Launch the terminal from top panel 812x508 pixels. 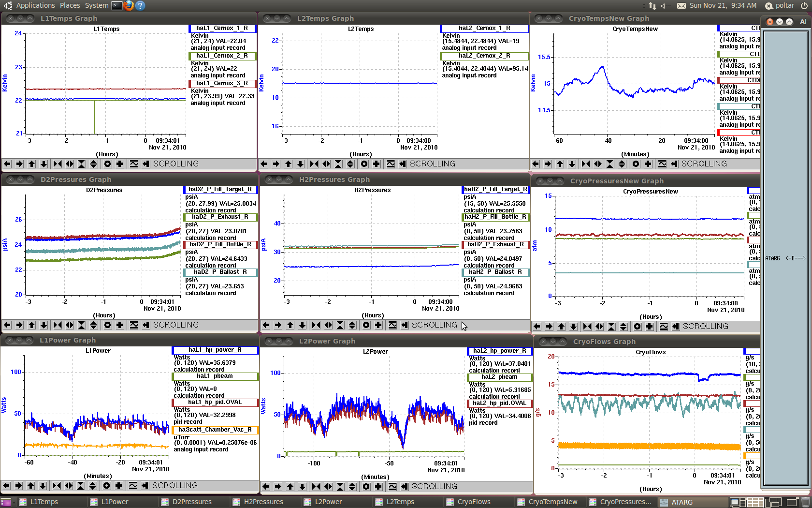click(x=116, y=5)
